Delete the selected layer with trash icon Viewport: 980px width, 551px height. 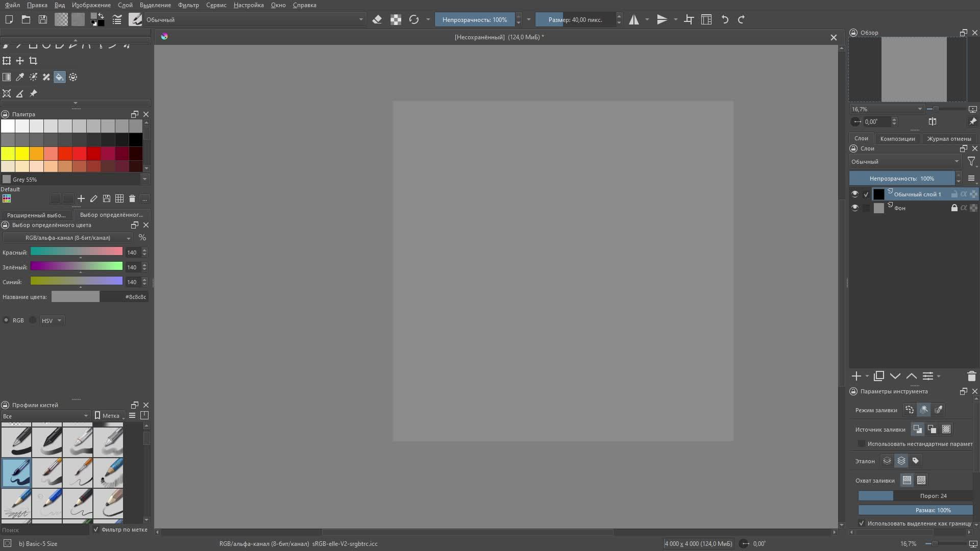[x=971, y=376]
